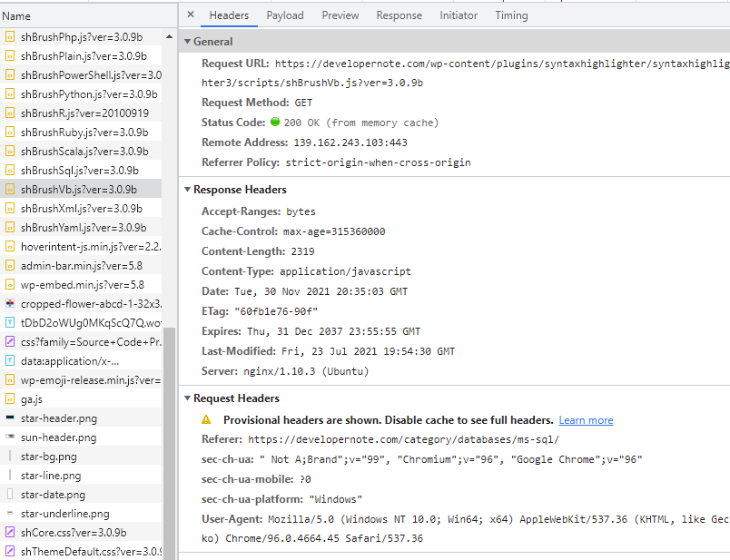Select the shBrushPowerShell.js script icon
This screenshot has height=560, width=730.
[9, 75]
